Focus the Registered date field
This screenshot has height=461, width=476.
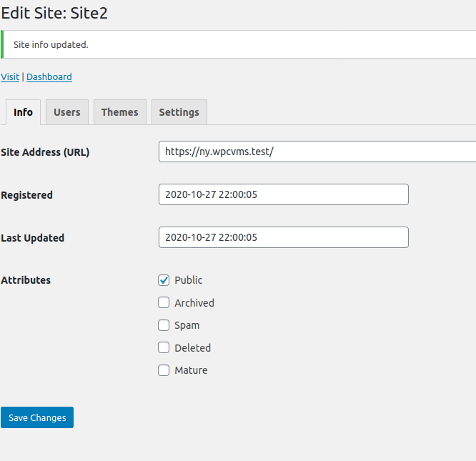click(x=283, y=194)
